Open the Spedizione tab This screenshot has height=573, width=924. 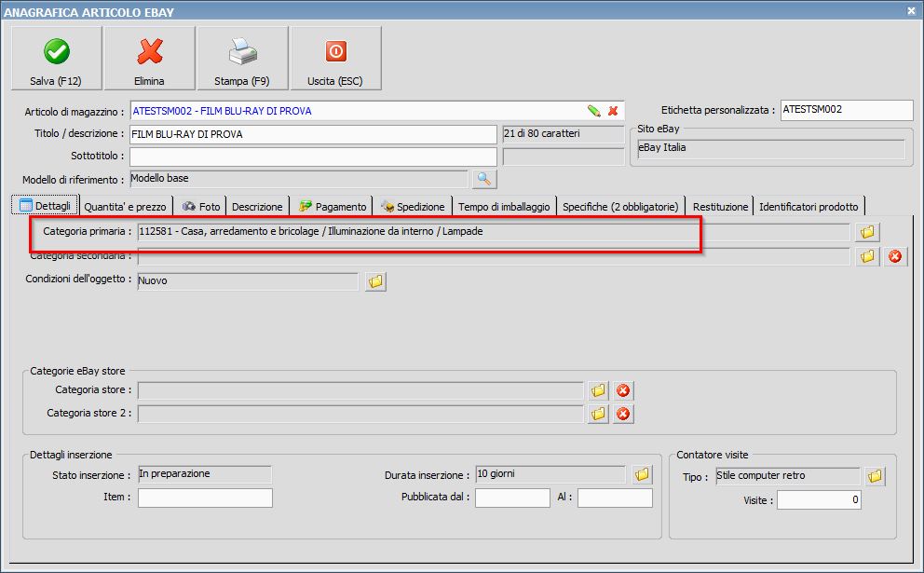pyautogui.click(x=413, y=206)
